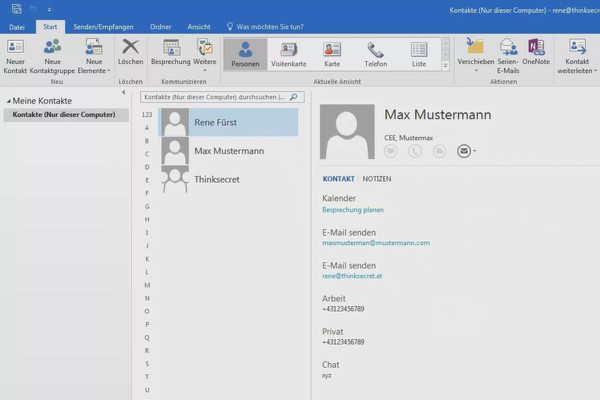Collapse the folder pane with the arrow
Screen dimensions: 600x400
[124, 92]
